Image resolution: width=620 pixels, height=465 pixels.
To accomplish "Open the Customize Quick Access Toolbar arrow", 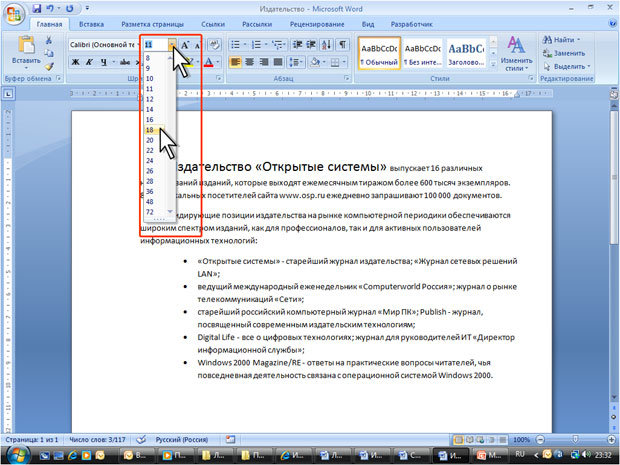I will pos(87,8).
